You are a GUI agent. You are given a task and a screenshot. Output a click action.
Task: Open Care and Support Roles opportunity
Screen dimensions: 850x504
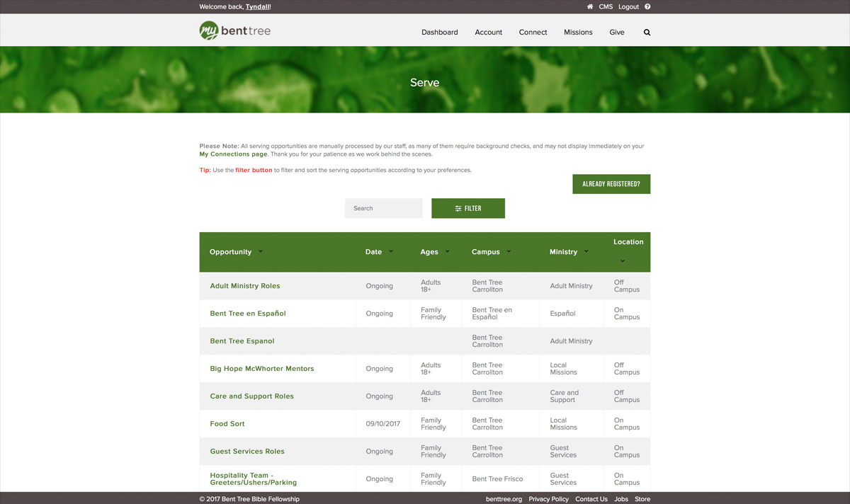(x=251, y=396)
